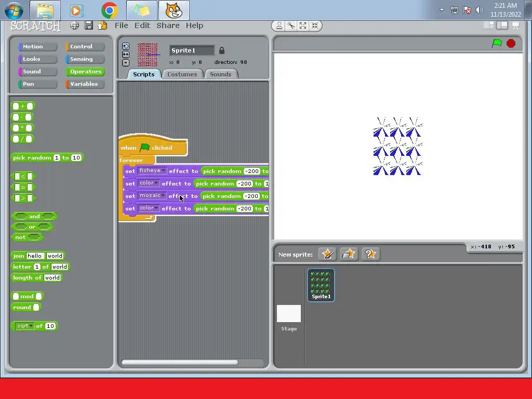Choose new sprite from file
532x399 pixels.
point(349,254)
